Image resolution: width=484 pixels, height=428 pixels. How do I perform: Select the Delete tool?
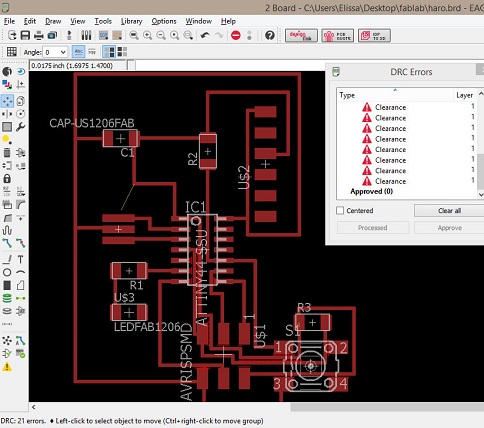(x=7, y=153)
